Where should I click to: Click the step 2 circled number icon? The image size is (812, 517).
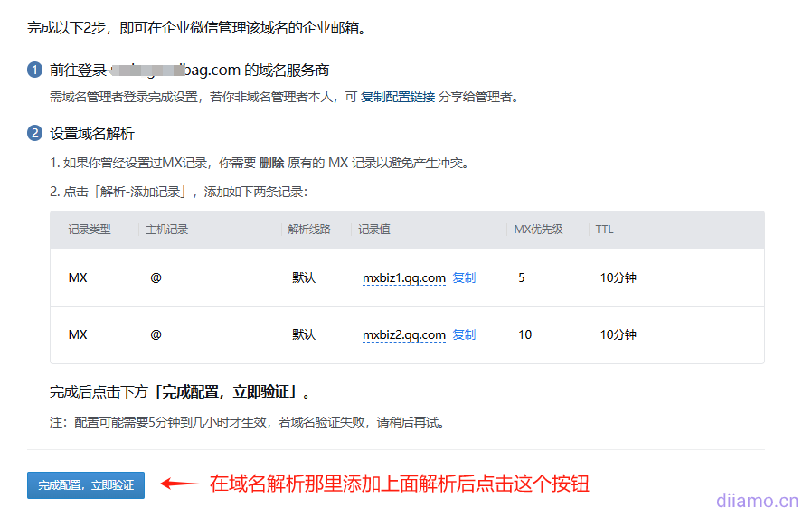[x=35, y=134]
